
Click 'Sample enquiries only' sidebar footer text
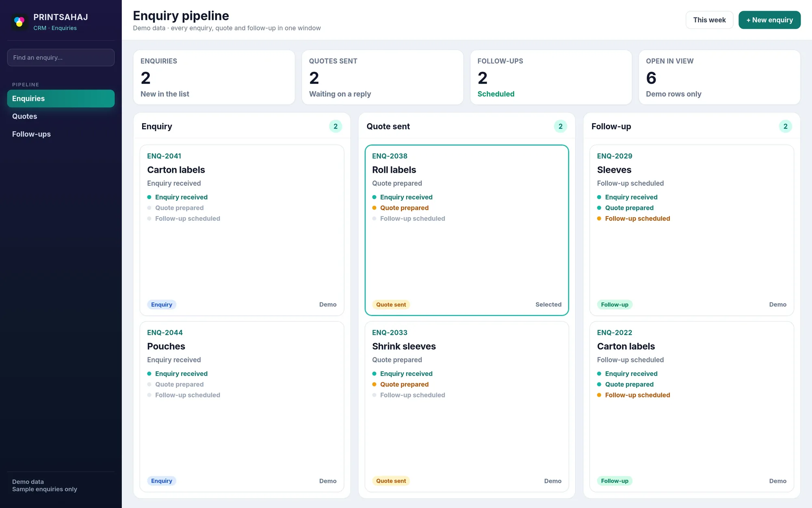pos(45,489)
